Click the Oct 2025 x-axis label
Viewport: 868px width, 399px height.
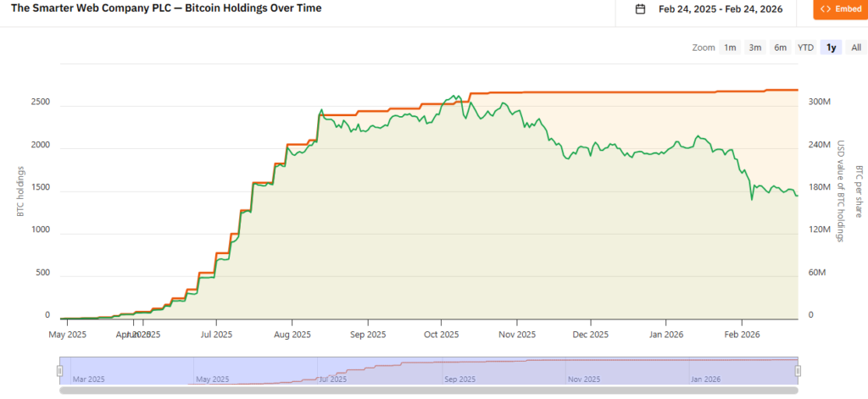tap(441, 335)
